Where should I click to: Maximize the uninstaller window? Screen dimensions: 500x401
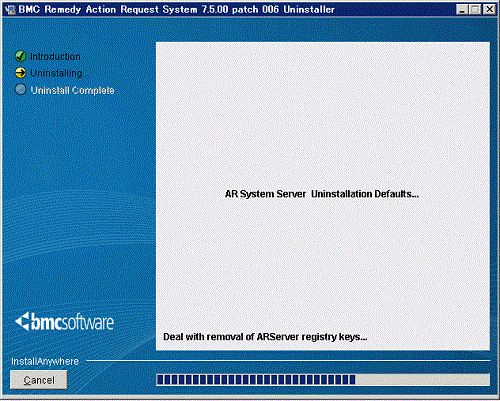475,9
